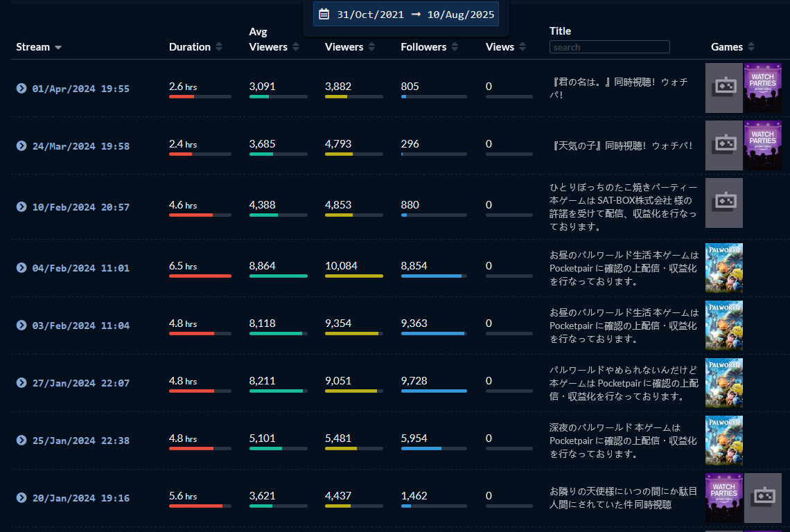790x532 pixels.
Task: Open the 24/Mar/2024 19:58 stream link
Action: coord(80,146)
